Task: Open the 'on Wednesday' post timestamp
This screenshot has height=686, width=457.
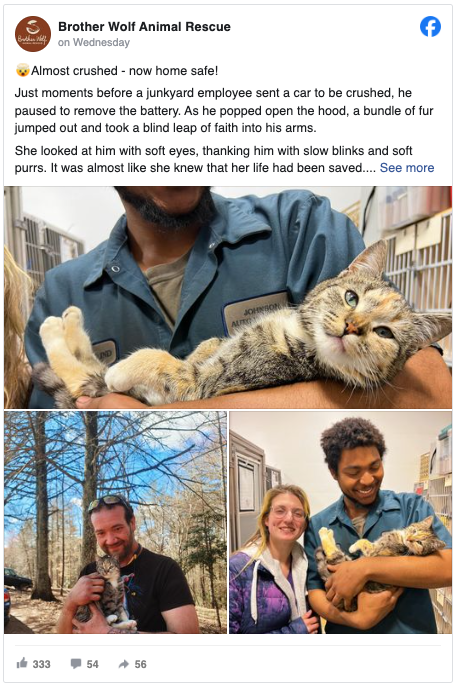Action: click(x=94, y=42)
